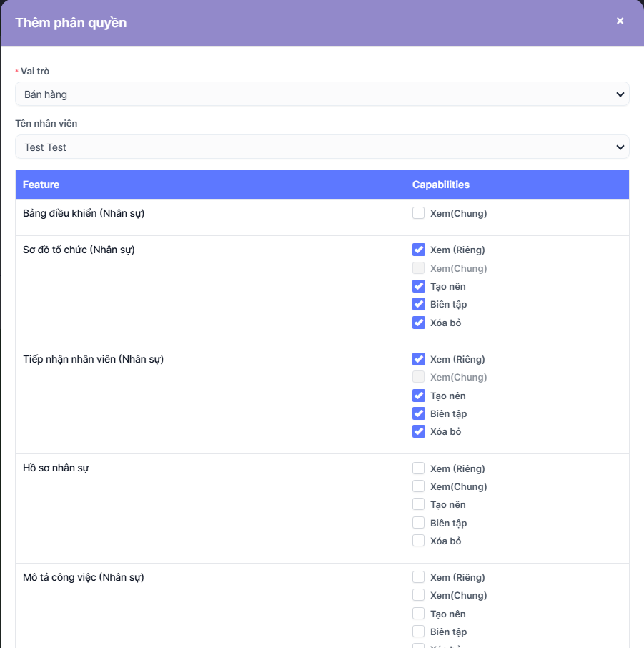Untick Xóa bỏ for Sơ đồ tổ chức

[x=419, y=323]
